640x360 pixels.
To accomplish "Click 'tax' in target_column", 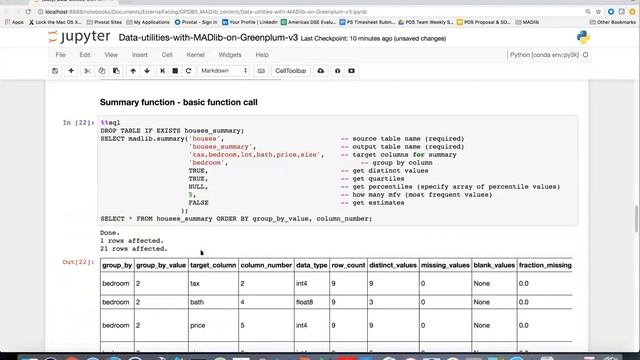I will click(195, 283).
